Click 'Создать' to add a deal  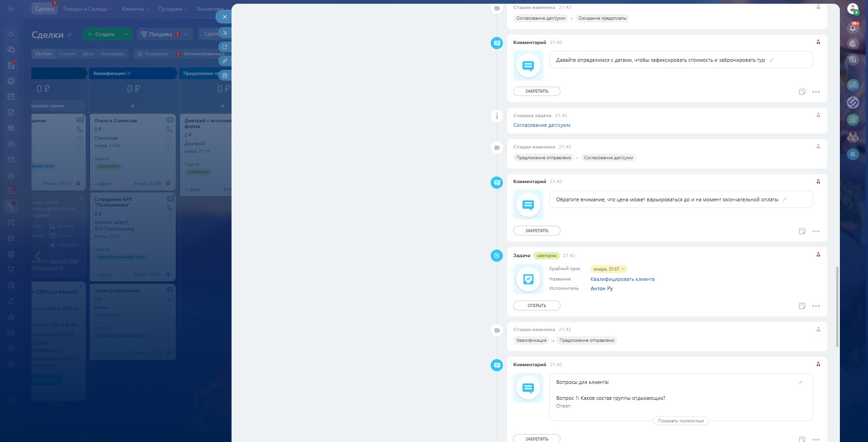click(x=101, y=34)
